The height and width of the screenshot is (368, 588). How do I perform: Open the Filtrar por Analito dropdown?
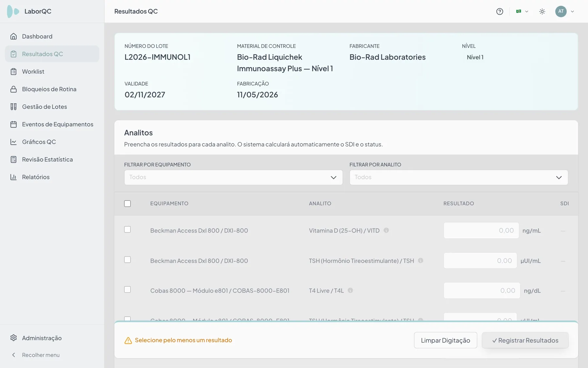point(459,177)
